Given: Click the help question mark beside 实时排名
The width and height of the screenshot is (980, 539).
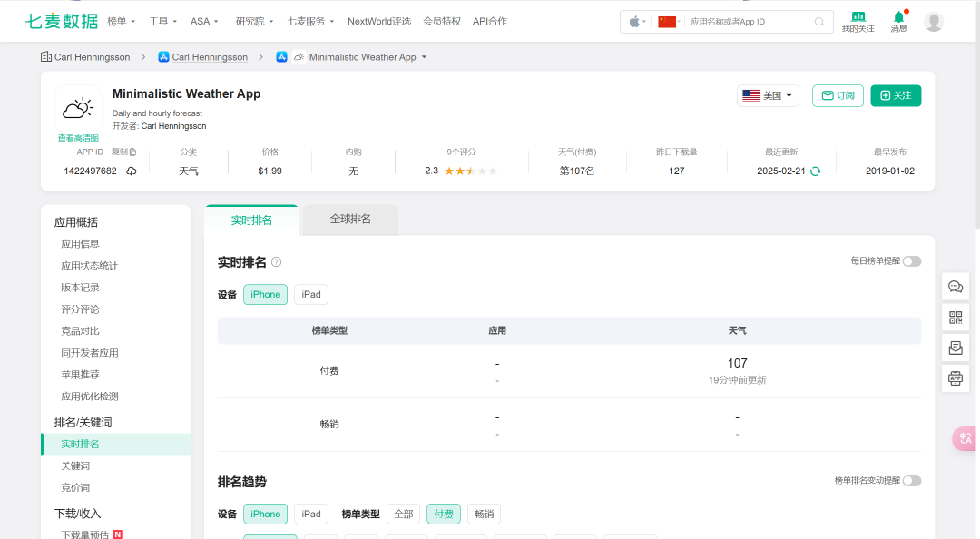Looking at the screenshot, I should pyautogui.click(x=276, y=262).
